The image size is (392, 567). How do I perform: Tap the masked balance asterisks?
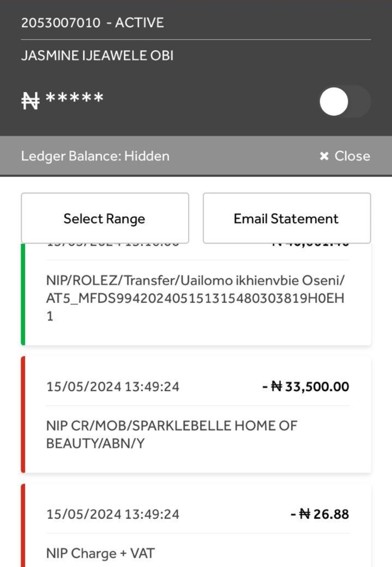pyautogui.click(x=75, y=98)
